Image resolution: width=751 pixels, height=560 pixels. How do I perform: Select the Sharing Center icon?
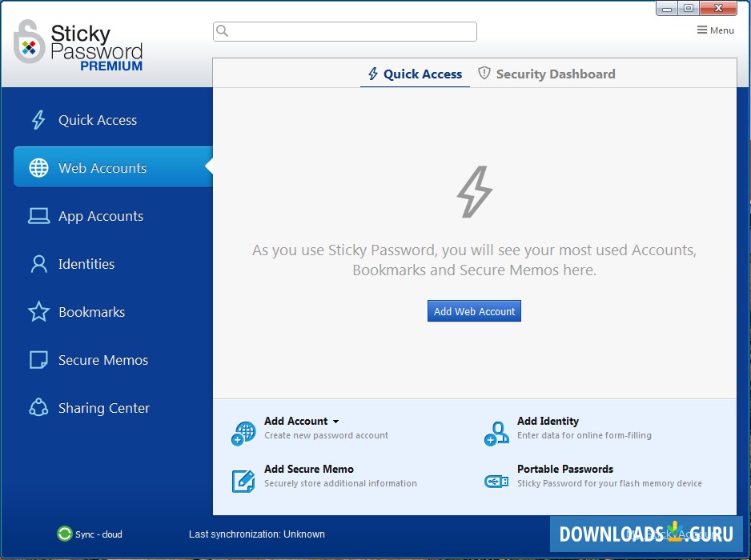(x=38, y=408)
